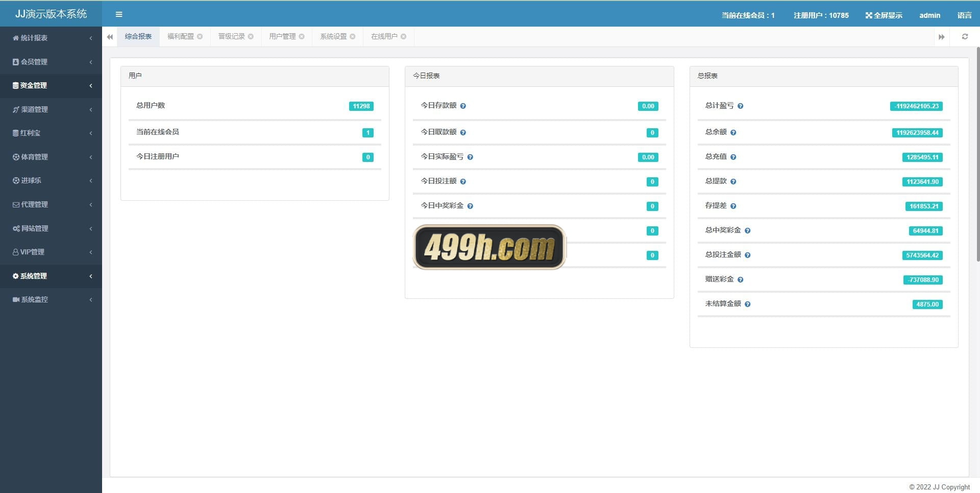The image size is (980, 493).
Task: Expand 渠道管理 sidebar menu
Action: (x=51, y=109)
